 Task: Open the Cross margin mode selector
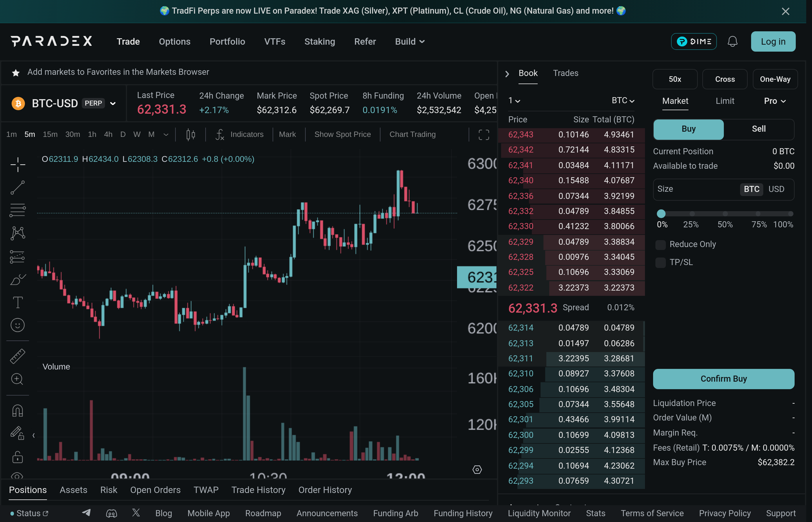(x=724, y=79)
